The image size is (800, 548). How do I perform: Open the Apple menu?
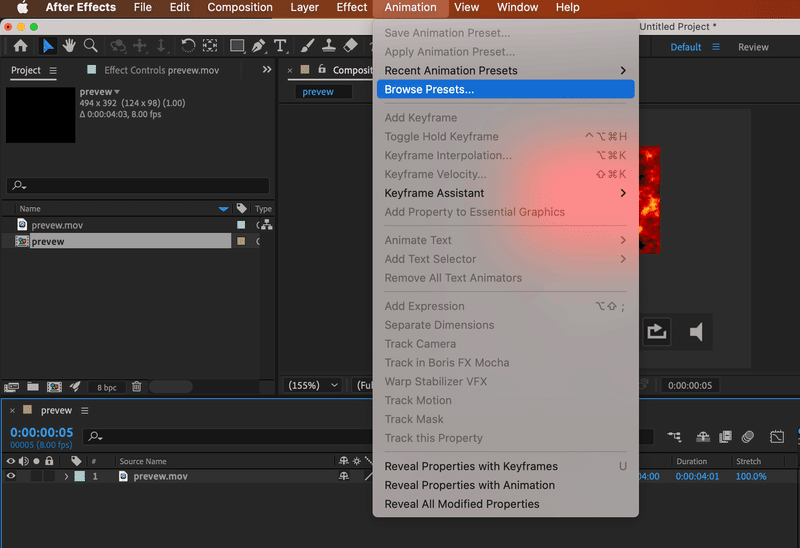[x=22, y=7]
